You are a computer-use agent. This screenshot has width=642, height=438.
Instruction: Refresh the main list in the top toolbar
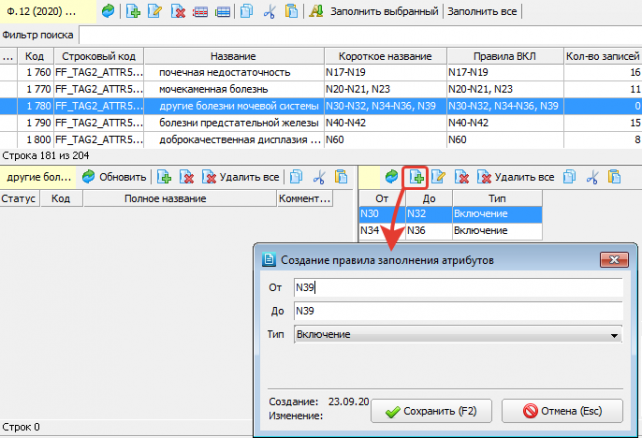click(108, 11)
